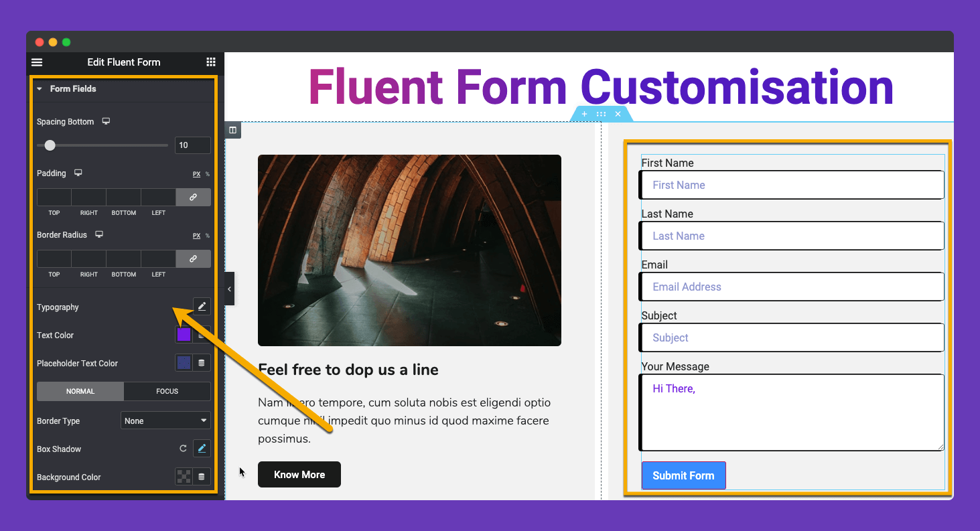Click the Border Radius BOTTOM input
Viewport: 980px width, 531px height.
click(124, 258)
